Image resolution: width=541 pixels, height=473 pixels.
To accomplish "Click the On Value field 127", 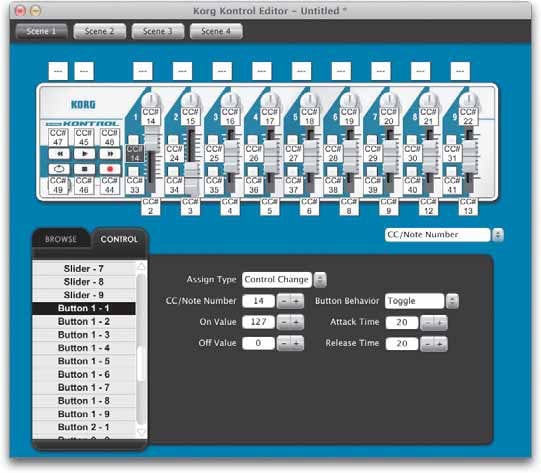I will point(258,322).
